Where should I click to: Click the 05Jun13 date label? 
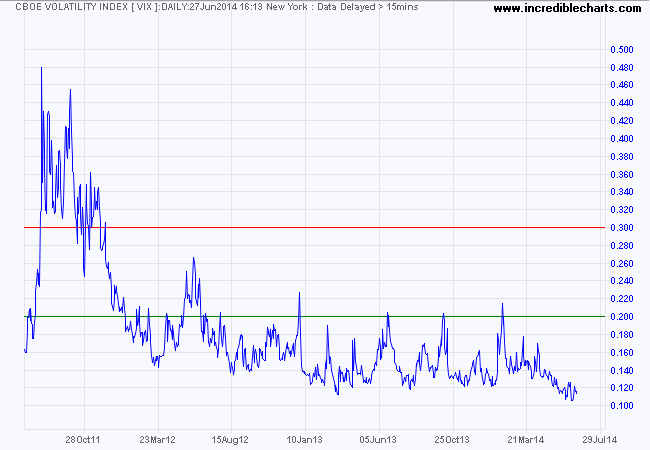tap(378, 440)
